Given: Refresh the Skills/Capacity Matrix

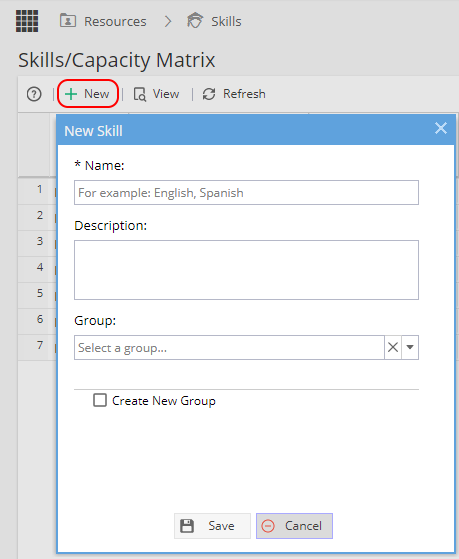Looking at the screenshot, I should point(234,94).
